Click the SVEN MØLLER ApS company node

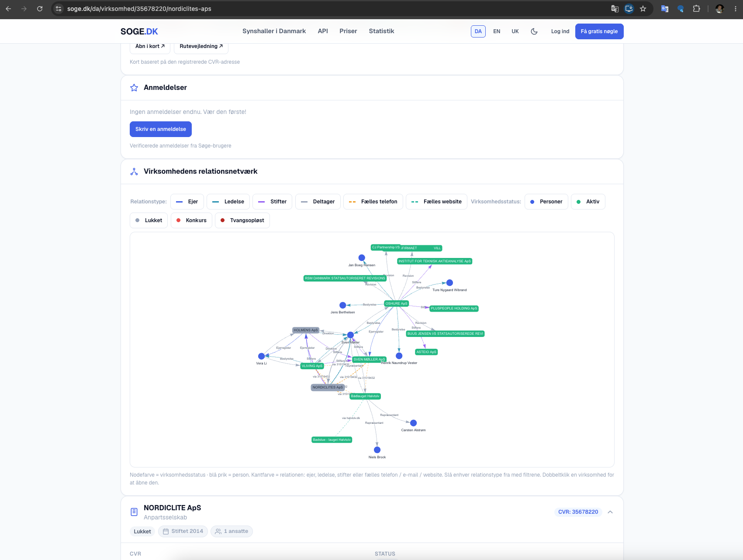click(x=369, y=359)
